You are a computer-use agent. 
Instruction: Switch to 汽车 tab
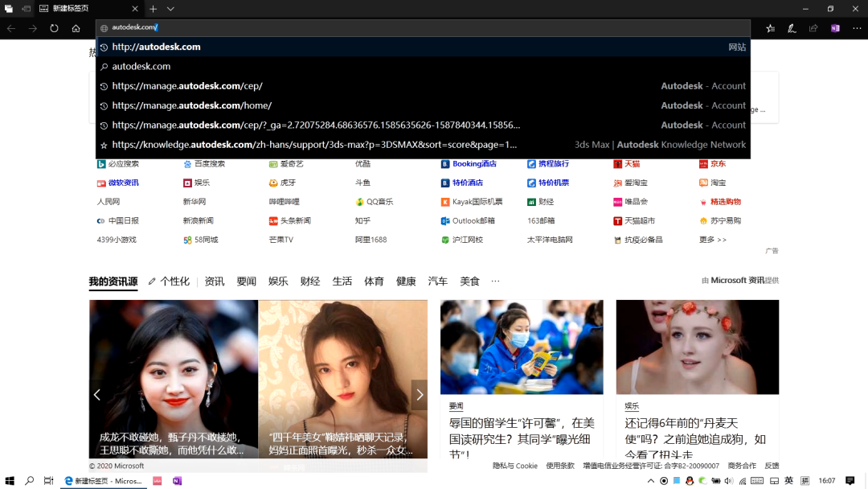point(438,281)
